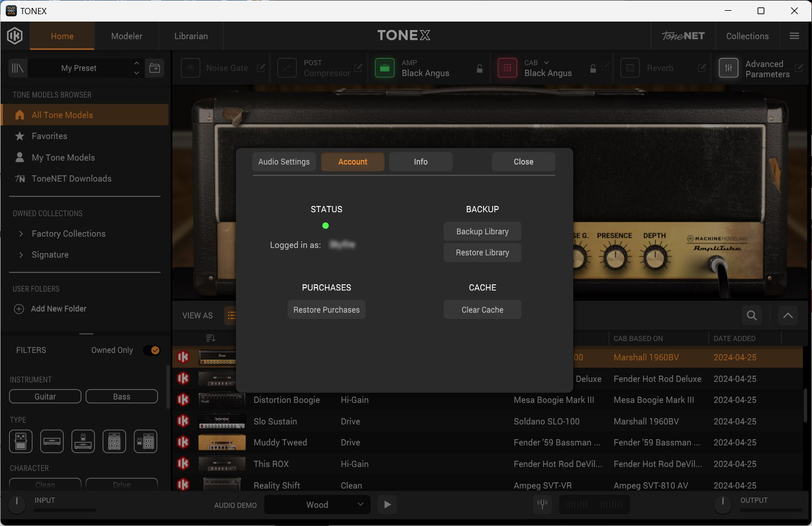Click the Backup Library button
812x526 pixels.
pyautogui.click(x=482, y=231)
